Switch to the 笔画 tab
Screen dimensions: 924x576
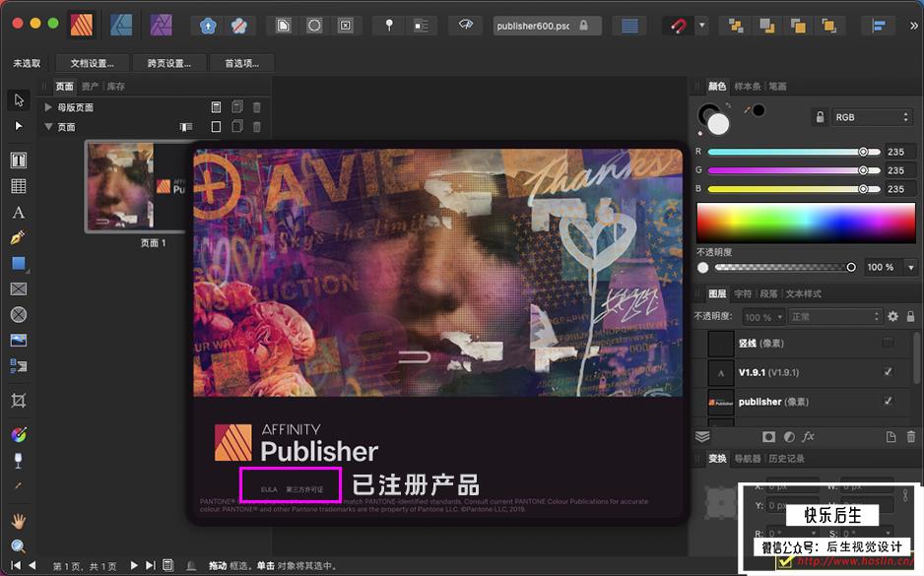tap(777, 87)
